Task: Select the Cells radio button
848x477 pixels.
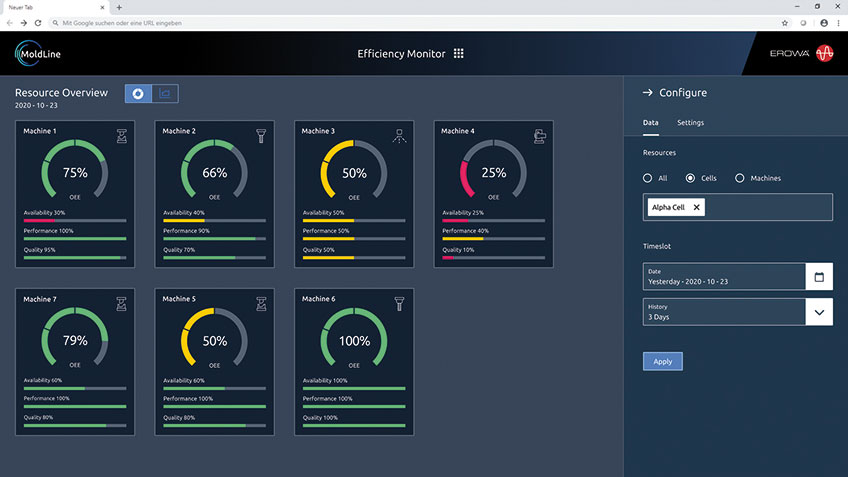Action: tap(690, 178)
